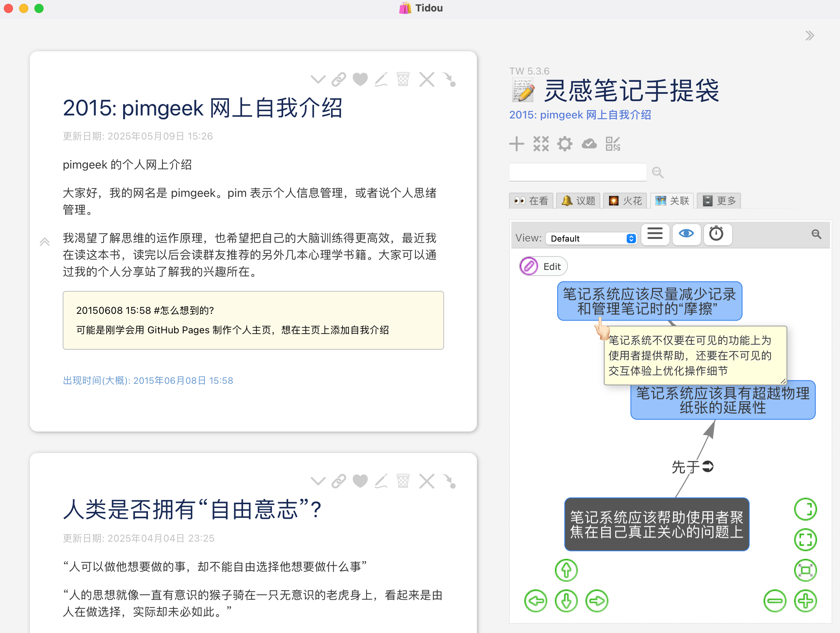840x633 pixels.
Task: Close all tiddlers with four-X icon
Action: tap(541, 144)
